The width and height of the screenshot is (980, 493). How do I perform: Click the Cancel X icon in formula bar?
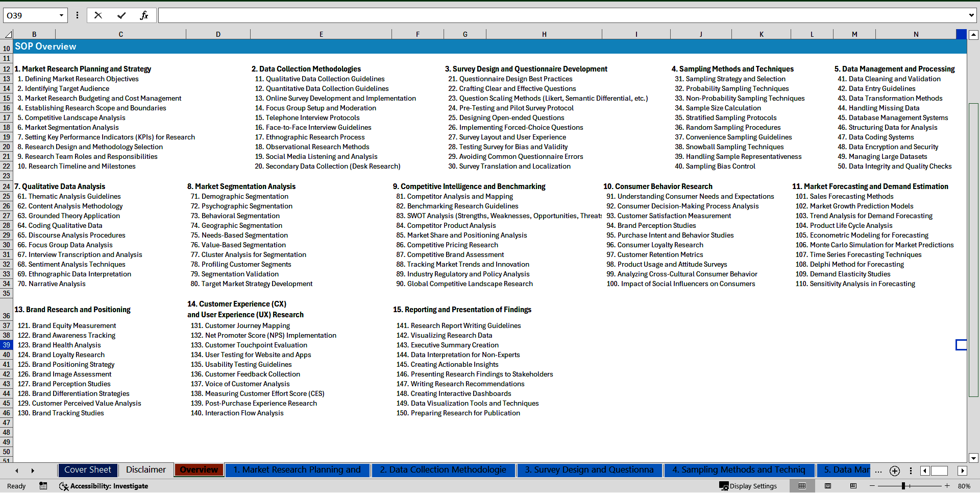(98, 15)
